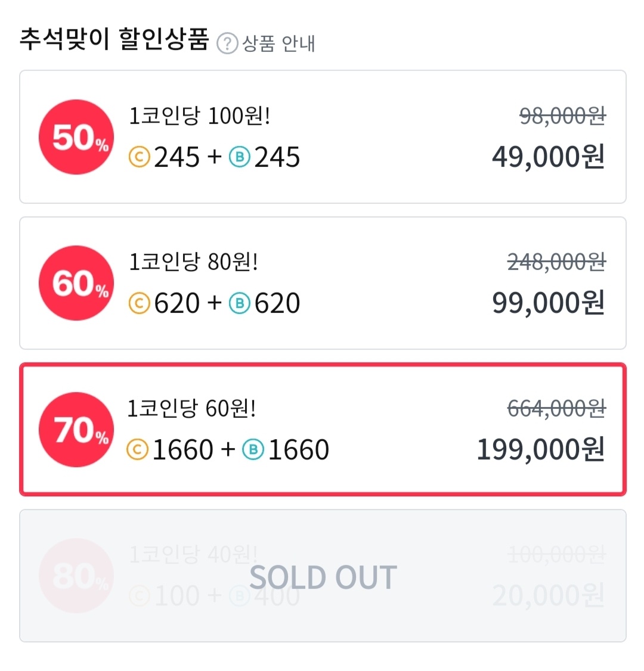The image size is (644, 671).
Task: Select the 199,000원 price option
Action: tap(323, 430)
